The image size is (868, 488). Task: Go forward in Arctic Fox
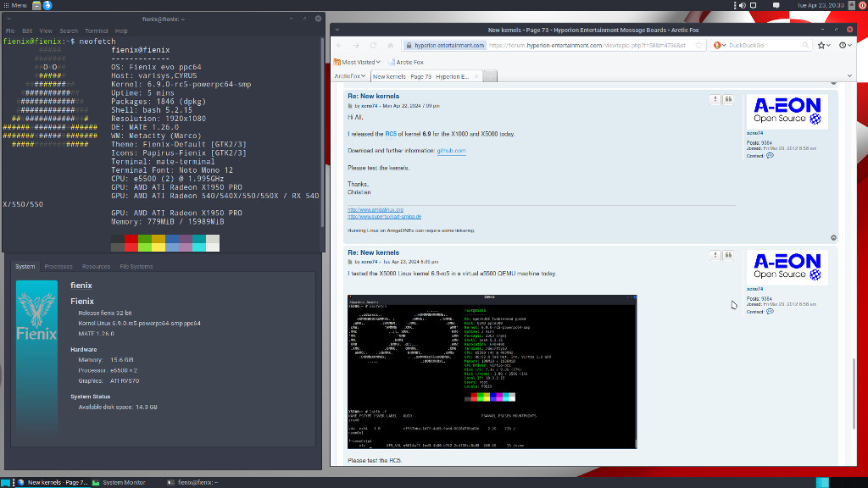(x=356, y=46)
